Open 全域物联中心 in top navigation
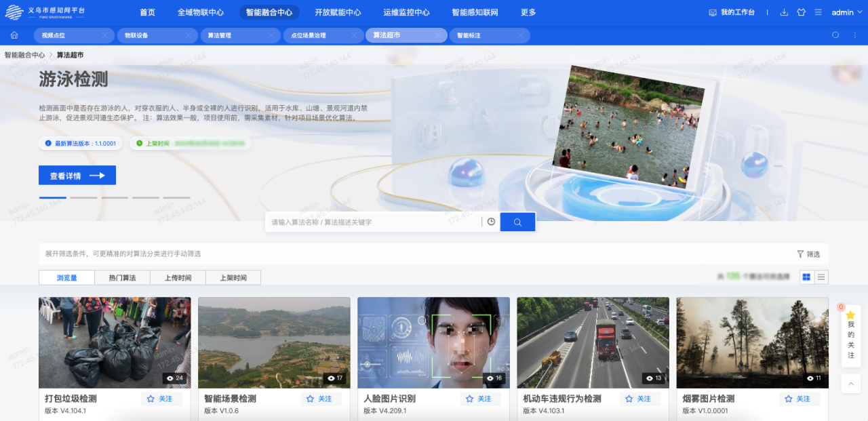 click(x=201, y=12)
